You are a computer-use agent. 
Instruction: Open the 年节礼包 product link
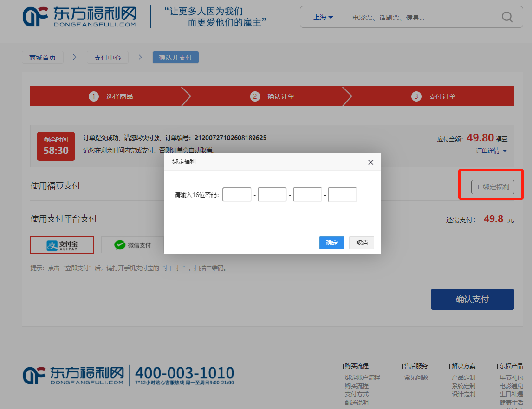pyautogui.click(x=511, y=377)
